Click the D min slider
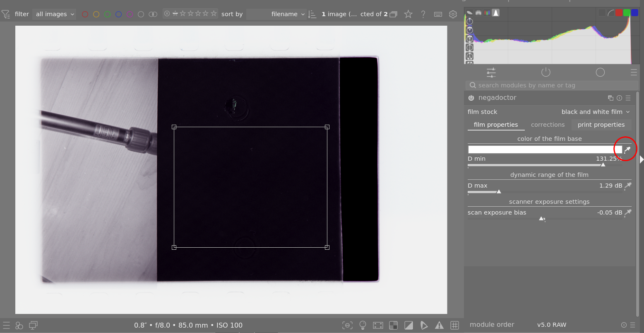Image resolution: width=644 pixels, height=333 pixels. coord(544,165)
